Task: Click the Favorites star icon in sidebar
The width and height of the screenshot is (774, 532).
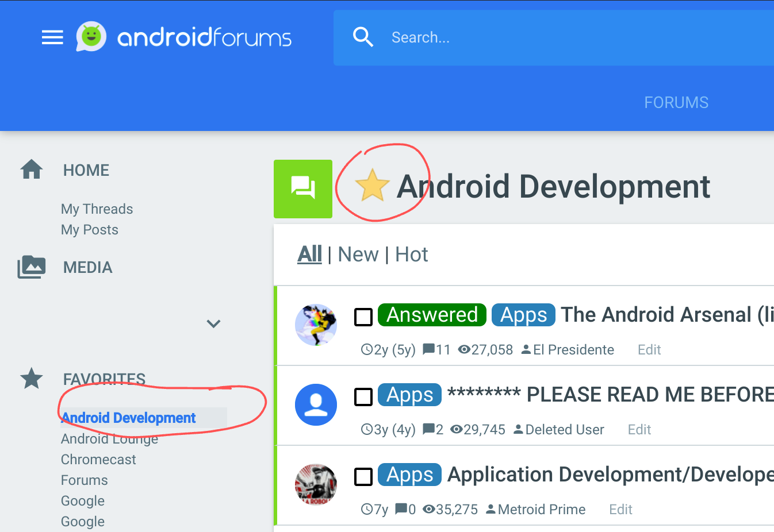Action: point(32,379)
